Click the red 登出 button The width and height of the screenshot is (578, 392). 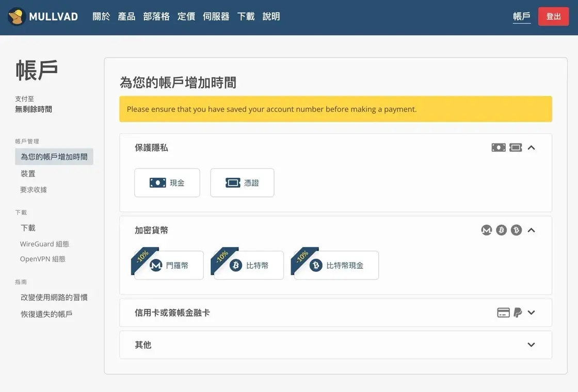click(553, 17)
